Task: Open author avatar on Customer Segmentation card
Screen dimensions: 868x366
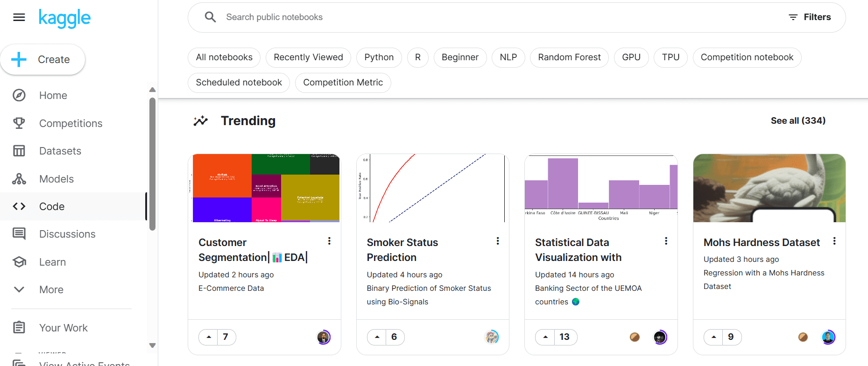Action: (x=324, y=337)
